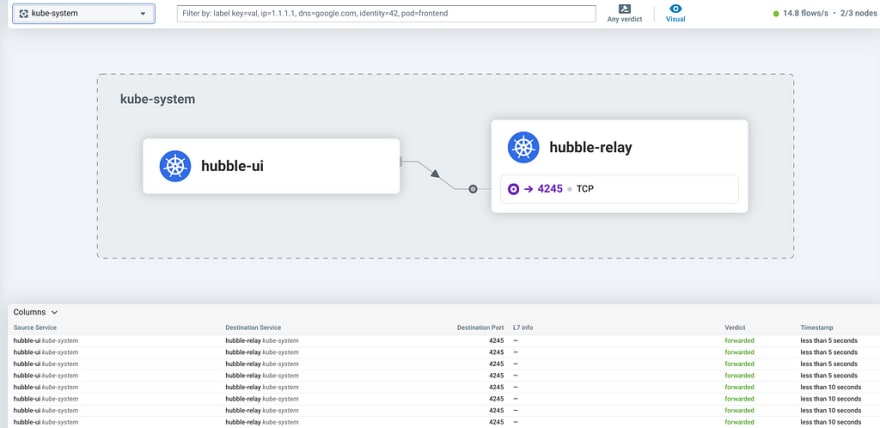Select the hubble-relay service card title
Image resolution: width=880 pixels, height=428 pixels.
pyautogui.click(x=590, y=148)
